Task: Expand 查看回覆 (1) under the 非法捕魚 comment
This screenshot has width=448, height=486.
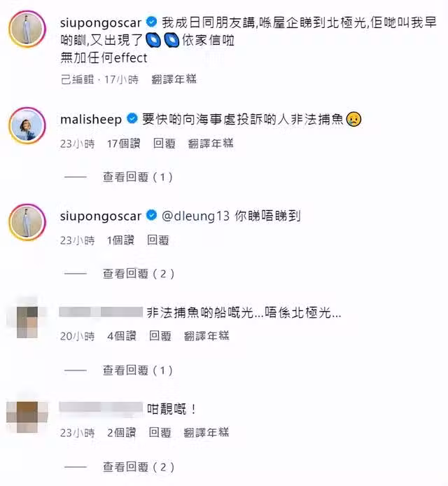Action: click(x=138, y=370)
